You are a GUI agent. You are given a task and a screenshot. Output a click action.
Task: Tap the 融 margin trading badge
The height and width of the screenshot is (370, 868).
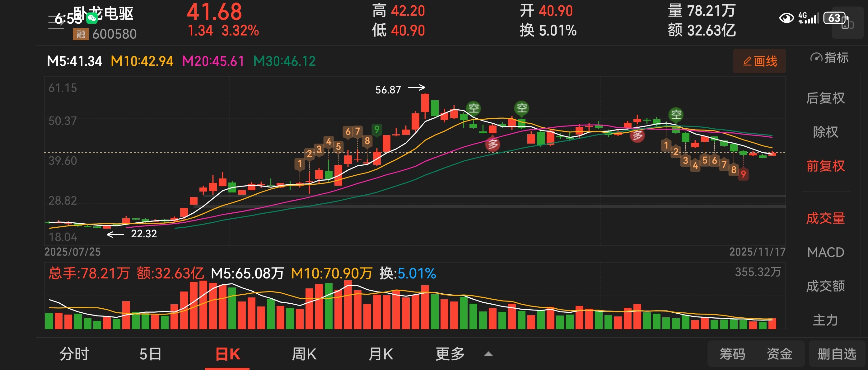[x=81, y=34]
